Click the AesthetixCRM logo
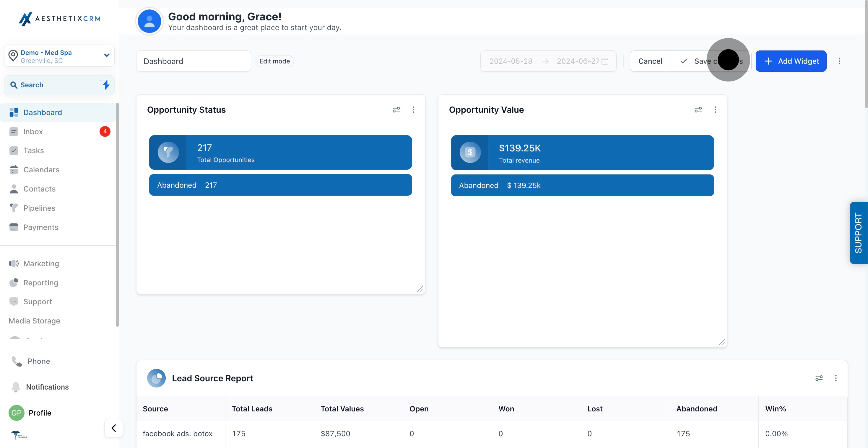868x448 pixels. click(x=60, y=19)
